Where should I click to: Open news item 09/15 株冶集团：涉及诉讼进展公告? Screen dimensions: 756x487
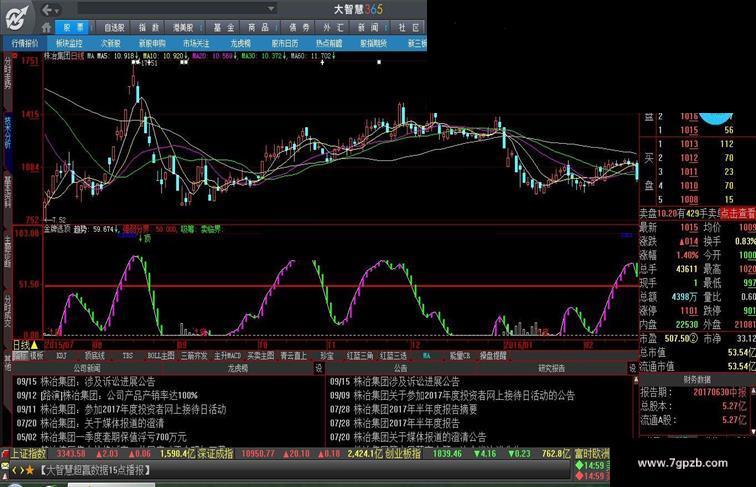tap(85, 382)
